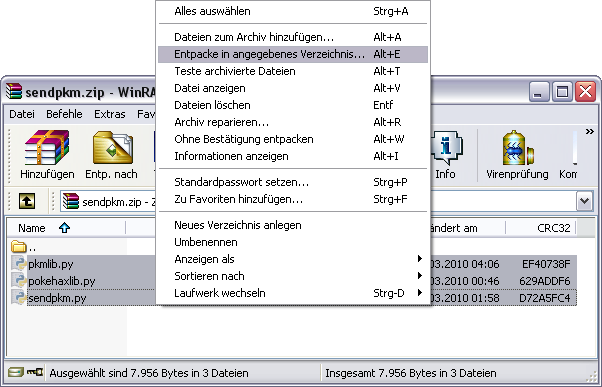The image size is (602, 387).
Task: Open the Extras menu
Action: click(110, 114)
